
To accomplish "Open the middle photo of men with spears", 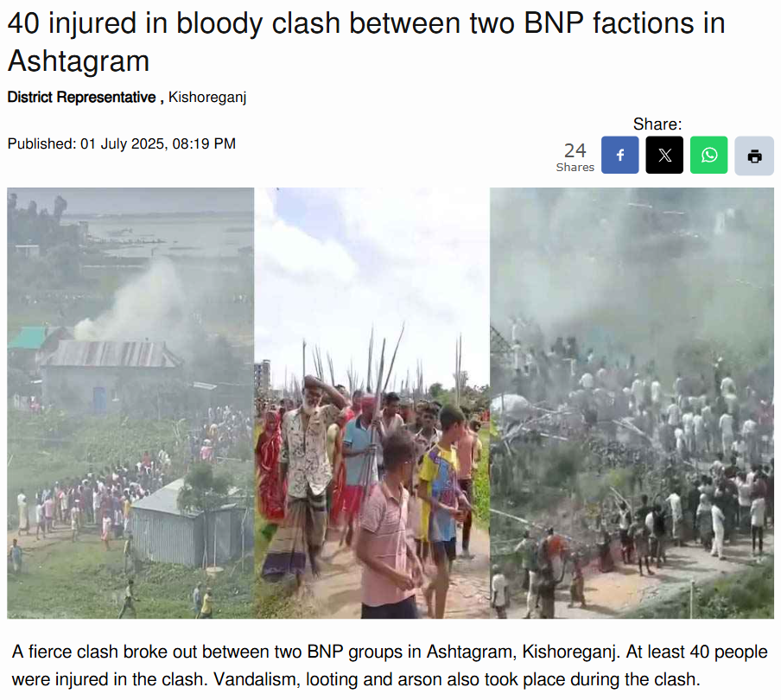I will (372, 403).
